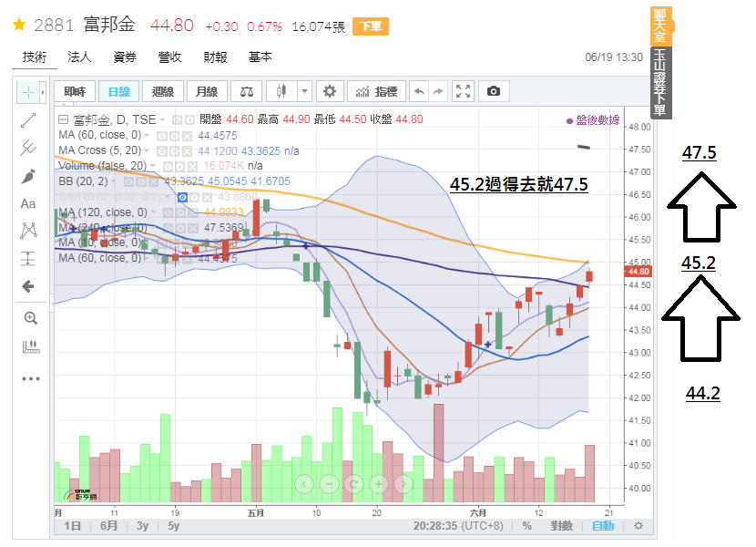The image size is (756, 547).
Task: Open the more tools ellipsis menu
Action: (x=30, y=379)
